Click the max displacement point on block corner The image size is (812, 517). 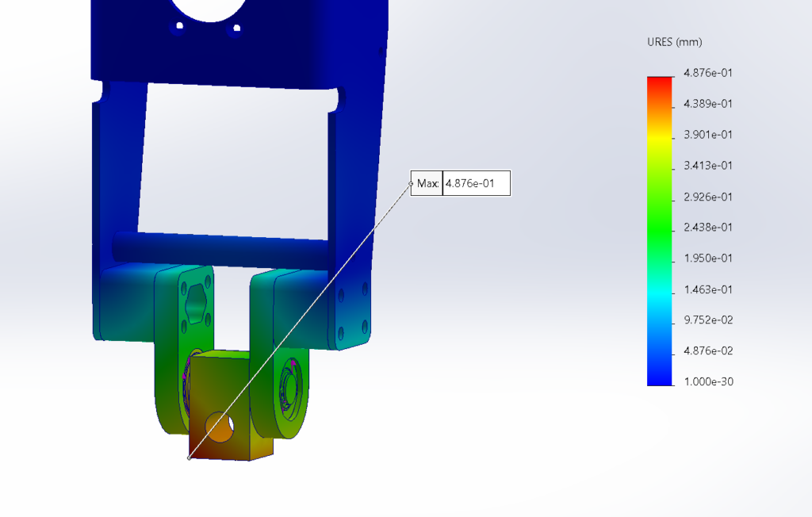point(189,458)
